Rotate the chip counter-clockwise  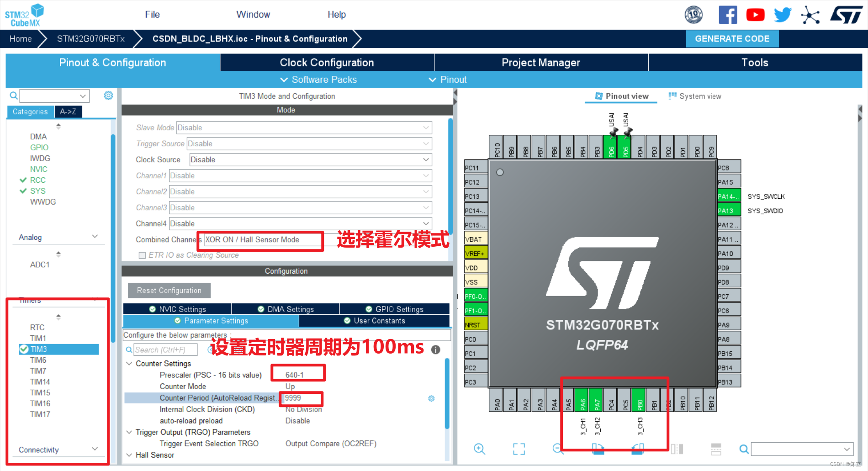637,449
